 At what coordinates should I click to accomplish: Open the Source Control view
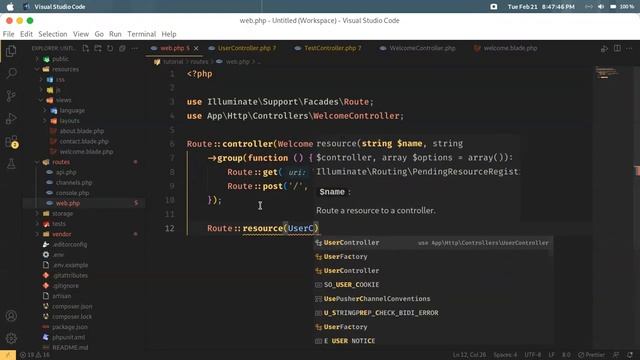point(11,96)
